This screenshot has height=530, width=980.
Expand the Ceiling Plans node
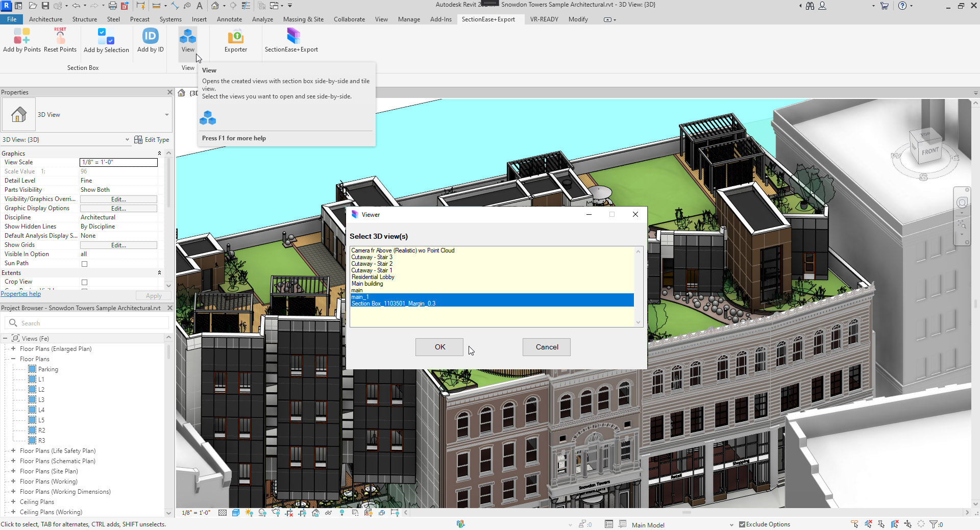13,502
